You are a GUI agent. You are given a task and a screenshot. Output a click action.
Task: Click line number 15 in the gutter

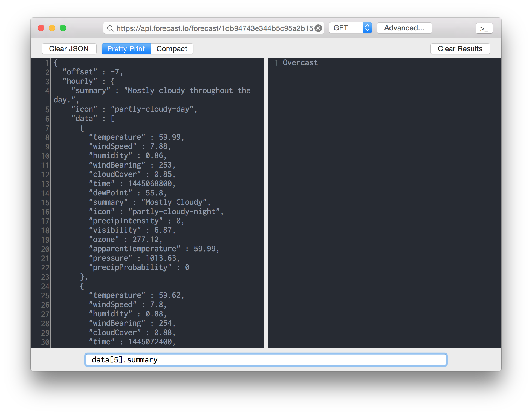click(x=45, y=203)
